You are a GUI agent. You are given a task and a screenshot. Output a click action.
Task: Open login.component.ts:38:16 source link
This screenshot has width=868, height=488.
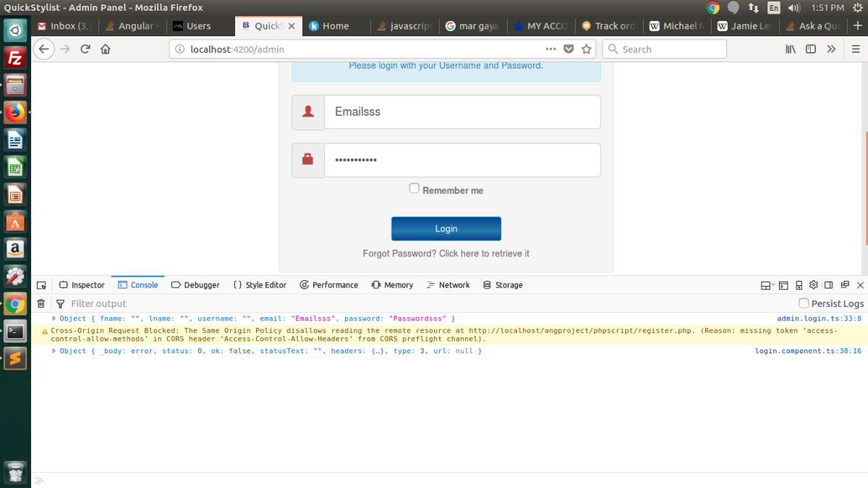[x=808, y=351]
